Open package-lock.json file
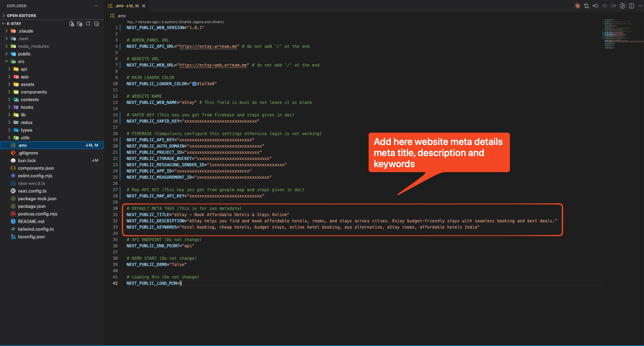644x346 pixels. click(52, 199)
